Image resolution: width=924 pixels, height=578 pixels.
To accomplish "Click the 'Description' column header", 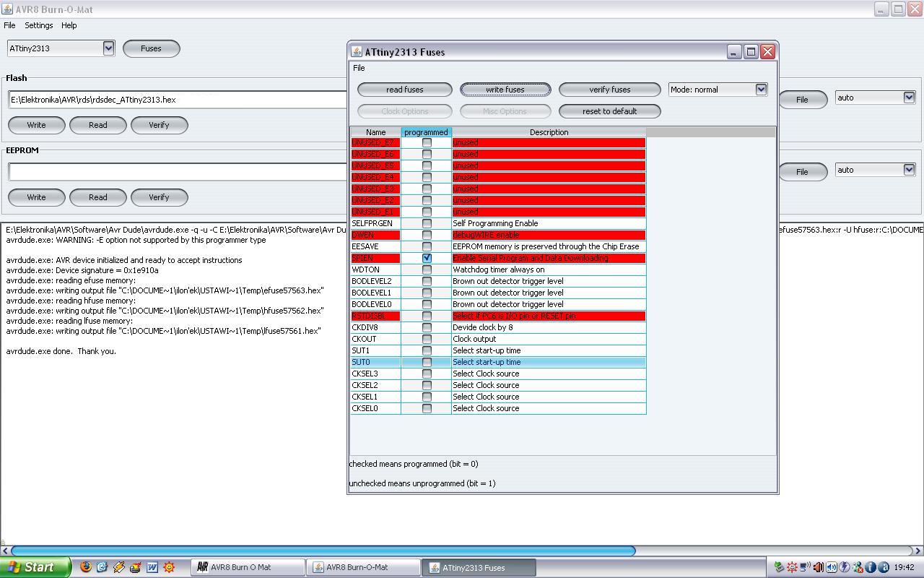I will pos(549,132).
